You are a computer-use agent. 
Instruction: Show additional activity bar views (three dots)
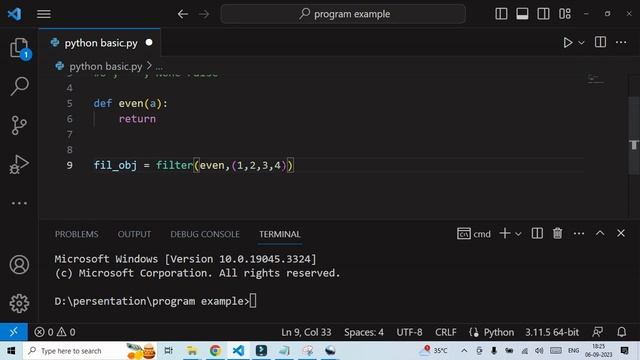[x=19, y=203]
